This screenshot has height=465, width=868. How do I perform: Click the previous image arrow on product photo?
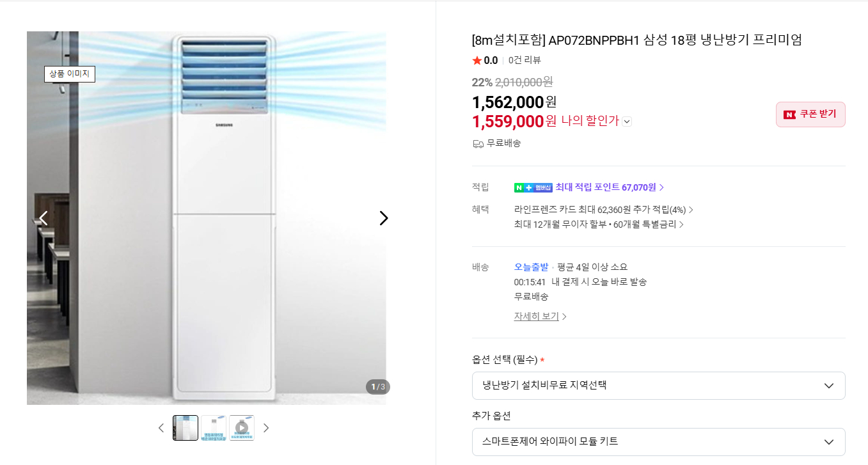[x=43, y=218]
